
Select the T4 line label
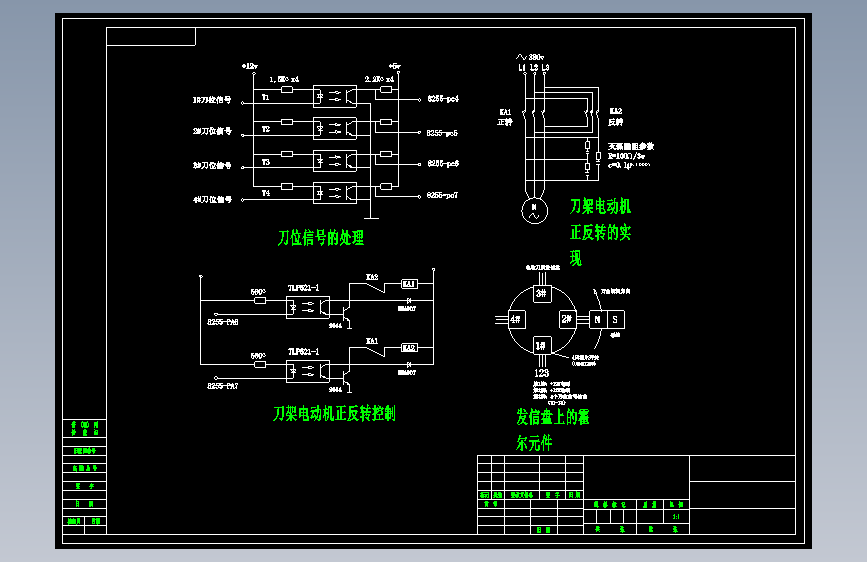click(x=266, y=193)
